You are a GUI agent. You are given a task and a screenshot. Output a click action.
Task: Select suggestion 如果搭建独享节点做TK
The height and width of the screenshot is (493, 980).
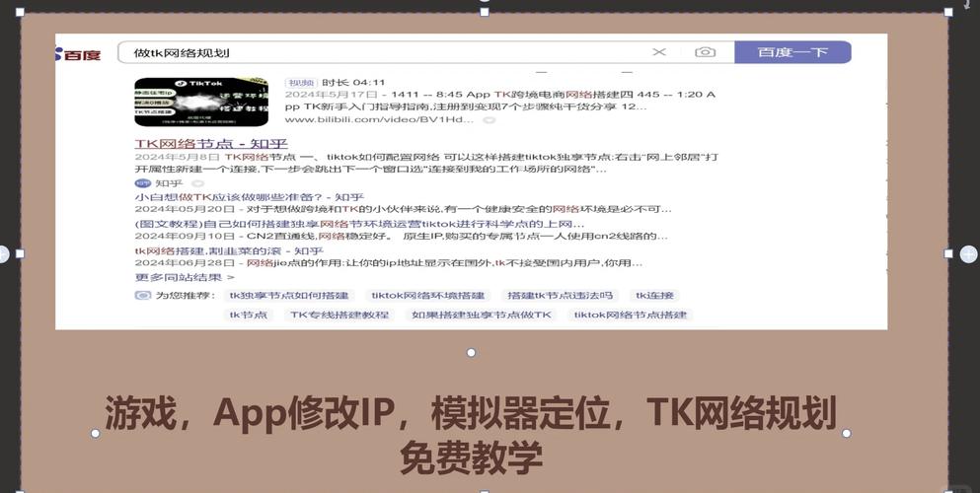click(482, 315)
